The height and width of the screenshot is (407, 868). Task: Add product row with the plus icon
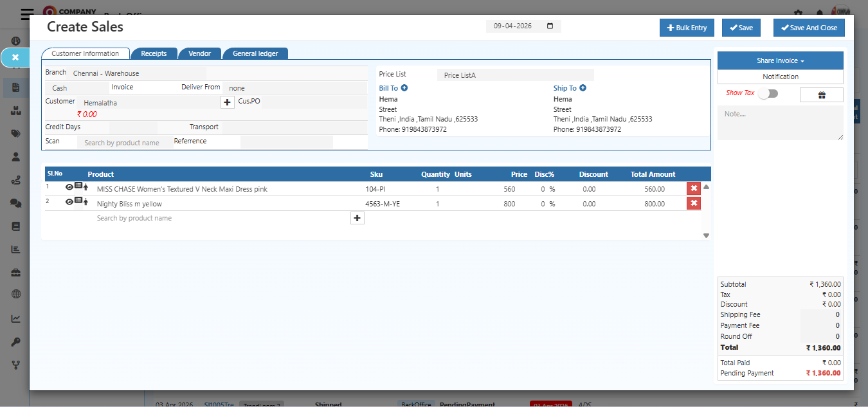coord(357,218)
